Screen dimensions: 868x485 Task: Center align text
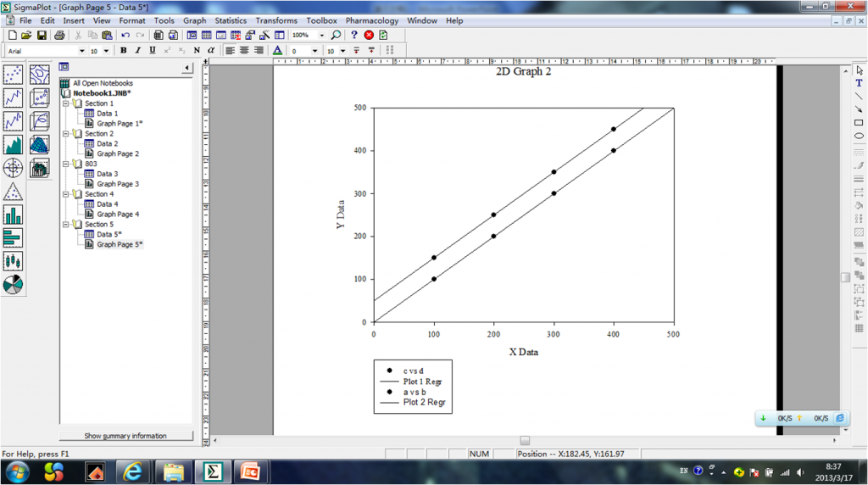point(244,50)
